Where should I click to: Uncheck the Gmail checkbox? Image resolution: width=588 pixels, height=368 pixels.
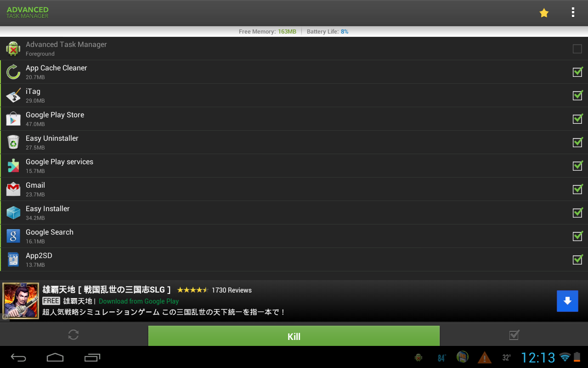coord(577,189)
